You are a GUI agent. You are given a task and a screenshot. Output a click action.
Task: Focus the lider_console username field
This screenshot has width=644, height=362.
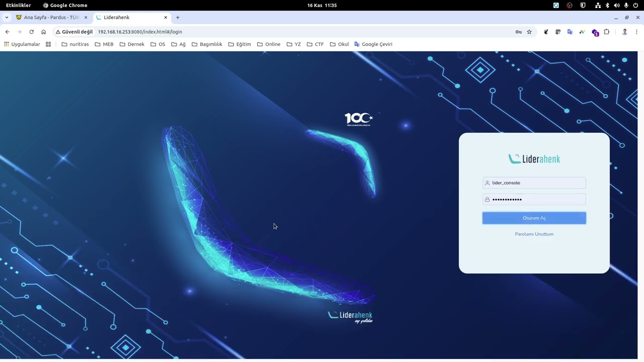coord(534,183)
